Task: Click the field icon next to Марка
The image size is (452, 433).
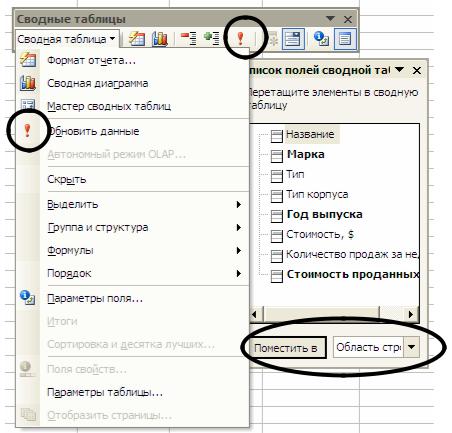Action: (276, 156)
